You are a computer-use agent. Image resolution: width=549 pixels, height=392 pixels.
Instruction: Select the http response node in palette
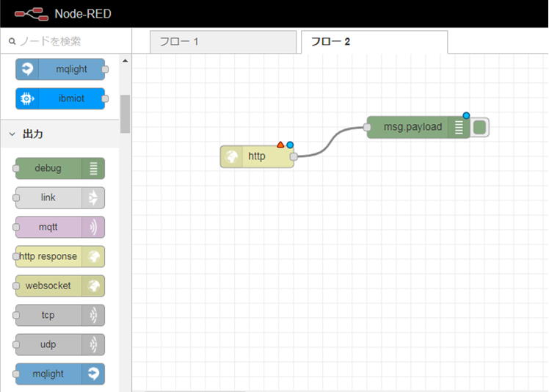click(60, 257)
